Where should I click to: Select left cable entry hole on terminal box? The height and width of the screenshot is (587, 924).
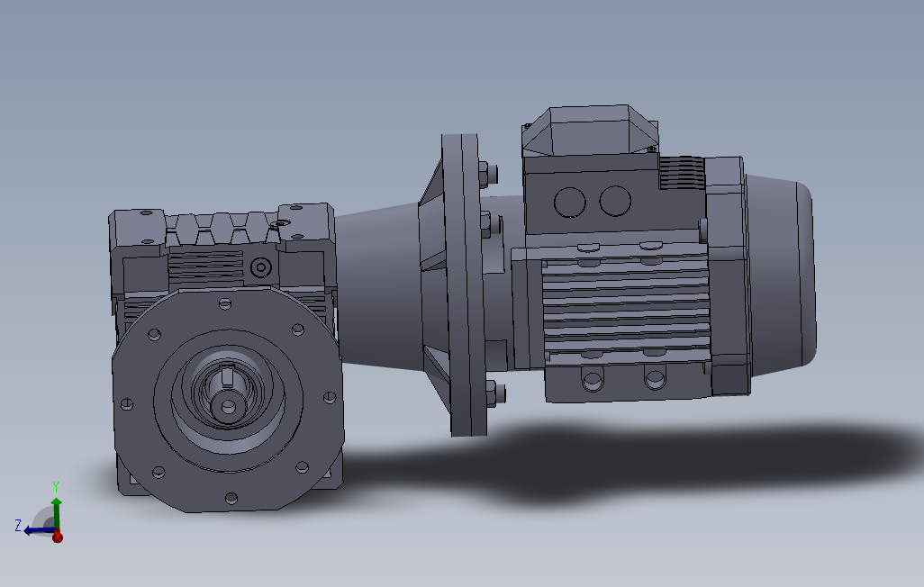(x=570, y=203)
